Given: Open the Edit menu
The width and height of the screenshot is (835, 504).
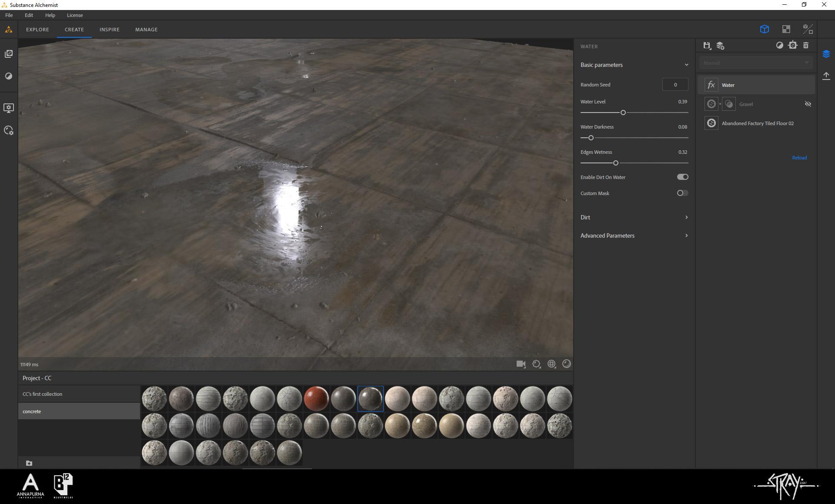Looking at the screenshot, I should (29, 15).
